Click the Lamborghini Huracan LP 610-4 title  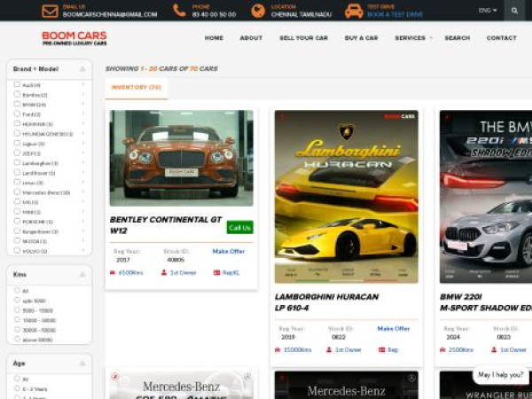click(326, 302)
